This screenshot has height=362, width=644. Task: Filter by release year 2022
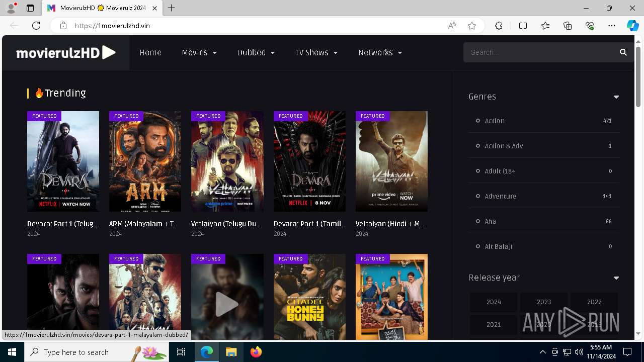pos(594,302)
